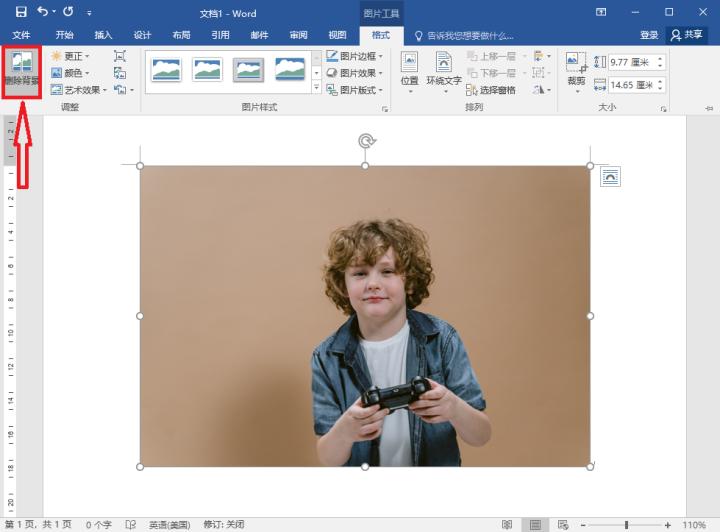
Task: Click the rotation handle above the picture
Action: click(366, 142)
